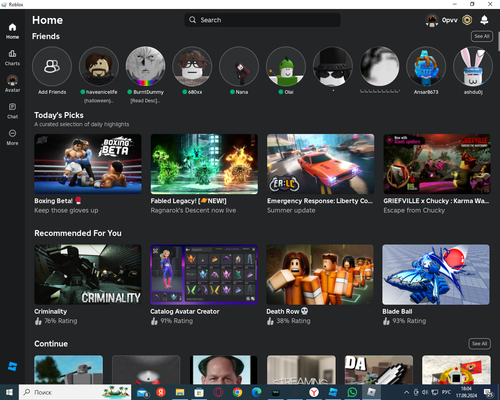Screen dimensions: 500x400
Task: Open friend Ansar8673's avatar
Action: (x=426, y=66)
